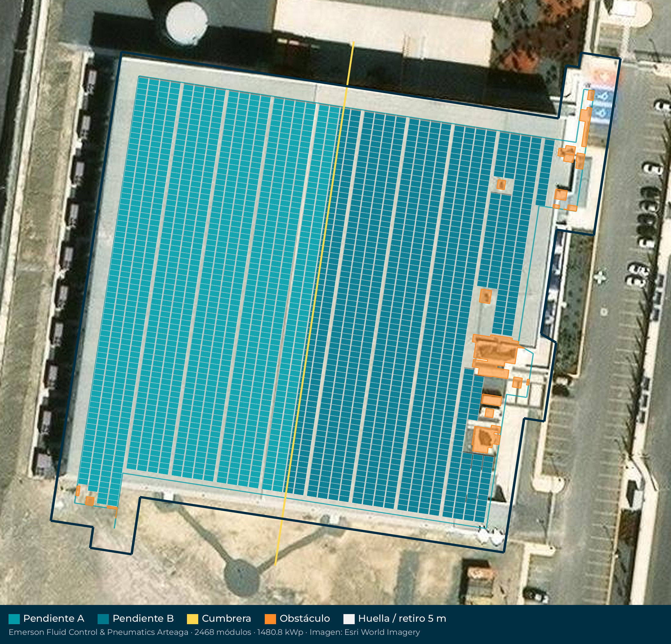Viewport: 671px width, 644px height.
Task: Click the yellow Cumbrera legend swatch
Action: click(x=192, y=619)
